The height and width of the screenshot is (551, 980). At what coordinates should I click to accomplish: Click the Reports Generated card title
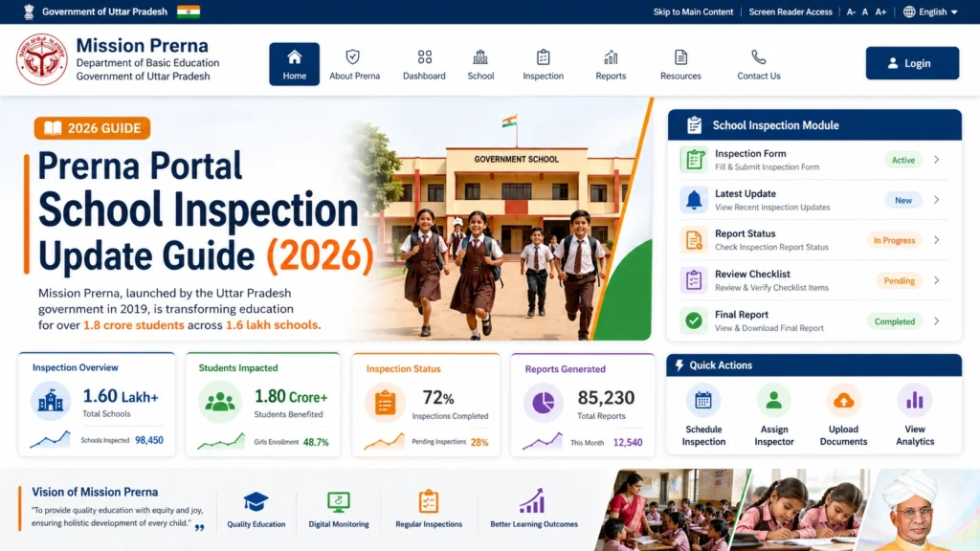point(565,369)
